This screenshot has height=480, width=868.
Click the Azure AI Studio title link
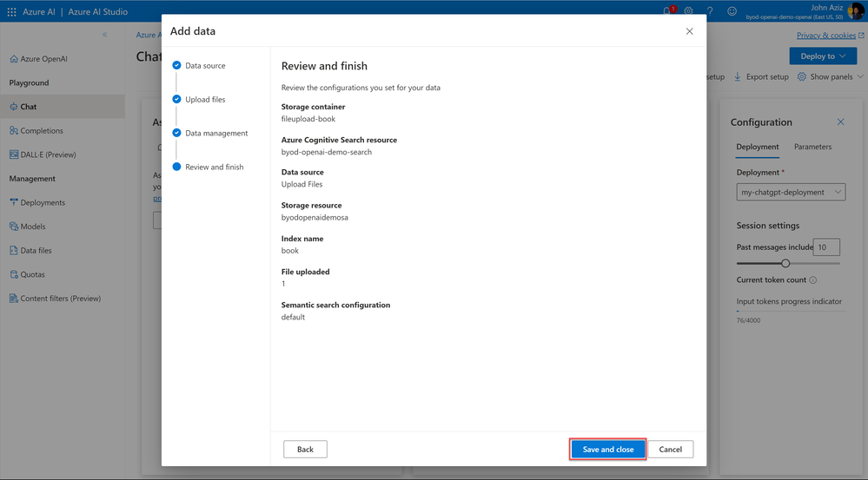click(98, 11)
